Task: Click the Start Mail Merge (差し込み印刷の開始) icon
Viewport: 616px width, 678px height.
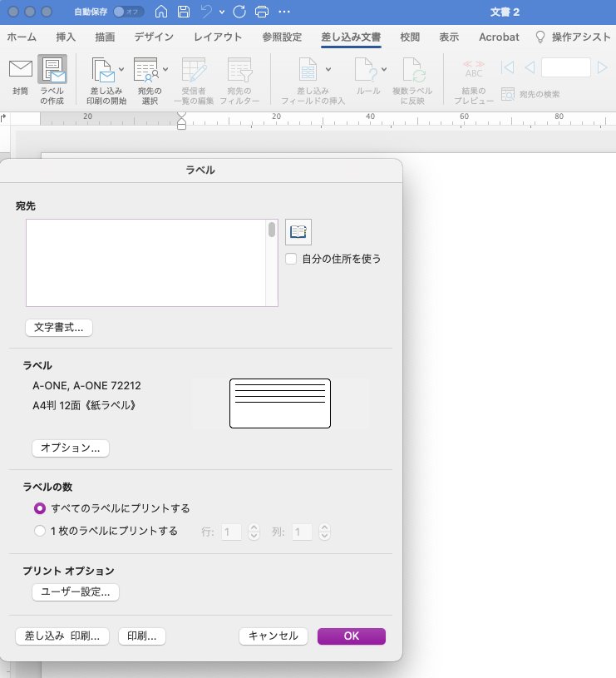Action: point(103,70)
